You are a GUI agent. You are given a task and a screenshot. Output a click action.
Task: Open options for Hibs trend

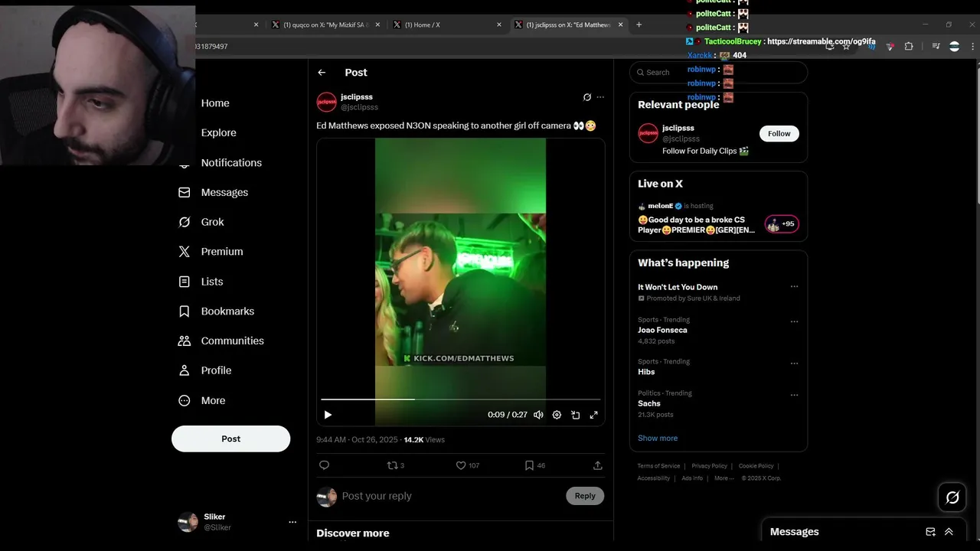[x=794, y=363]
